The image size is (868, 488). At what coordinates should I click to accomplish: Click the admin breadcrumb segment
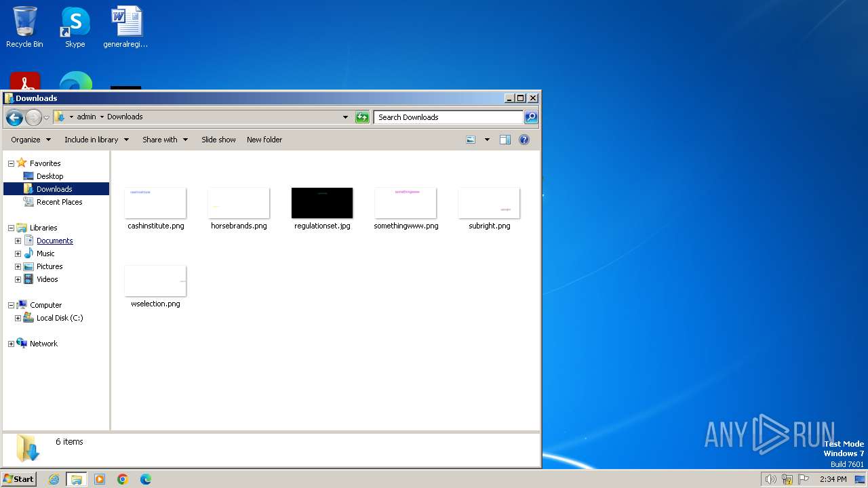coord(86,117)
